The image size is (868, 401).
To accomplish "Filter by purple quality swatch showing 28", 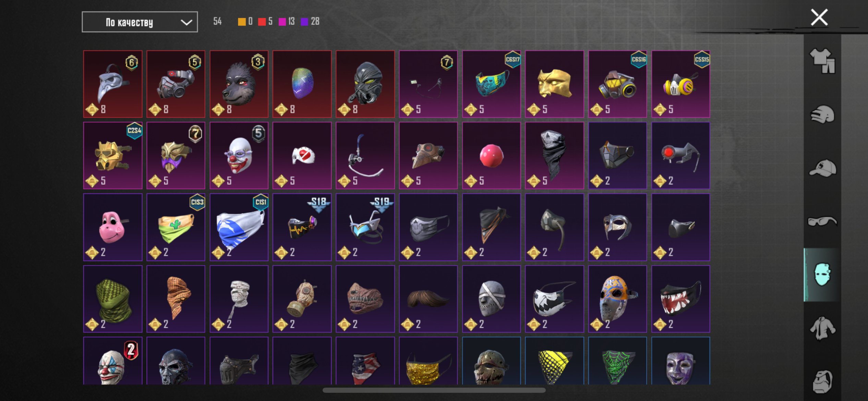I will [304, 22].
